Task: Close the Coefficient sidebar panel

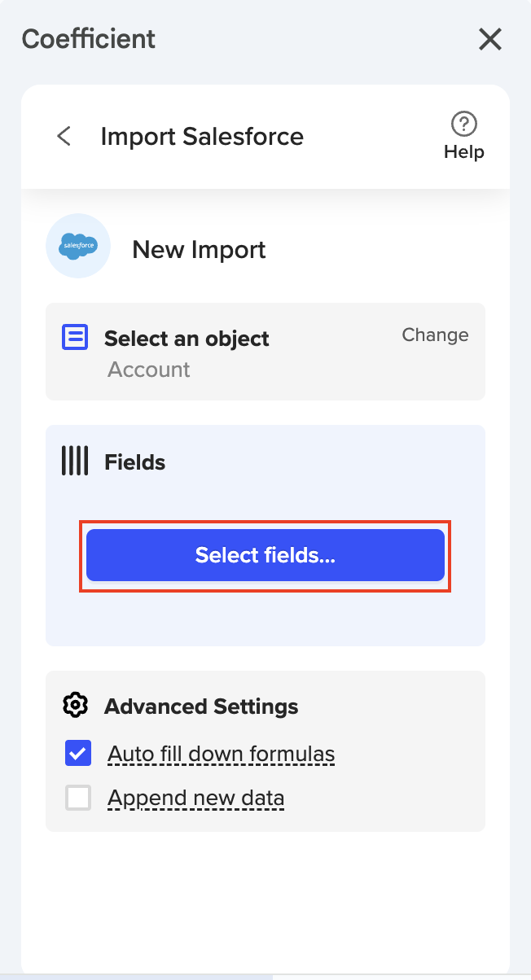Action: click(x=489, y=39)
